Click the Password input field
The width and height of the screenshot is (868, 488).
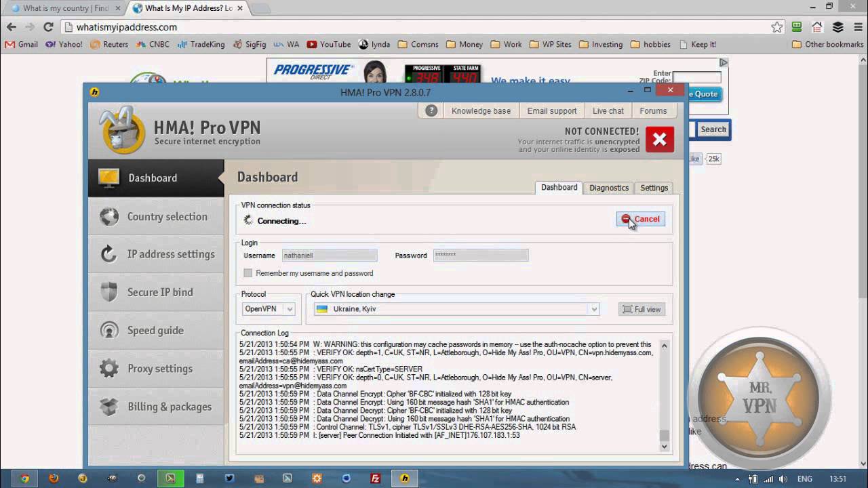(481, 256)
